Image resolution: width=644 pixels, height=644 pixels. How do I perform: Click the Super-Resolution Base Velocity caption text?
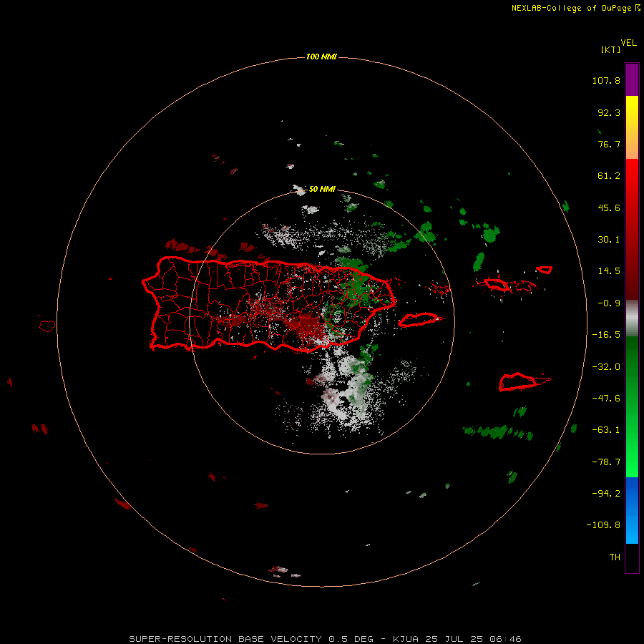click(325, 639)
